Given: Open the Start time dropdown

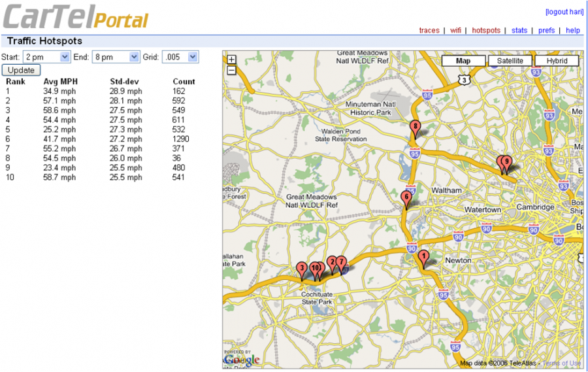Looking at the screenshot, I should 47,57.
